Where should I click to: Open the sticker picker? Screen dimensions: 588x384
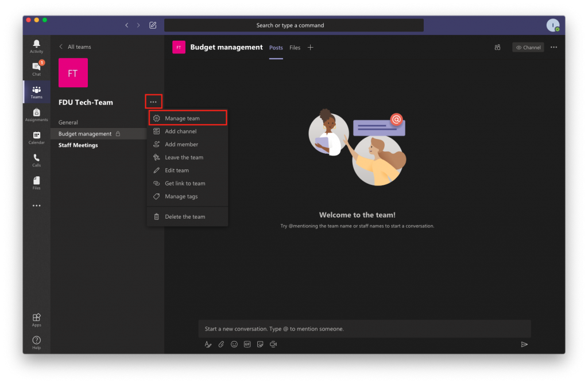[x=260, y=344]
